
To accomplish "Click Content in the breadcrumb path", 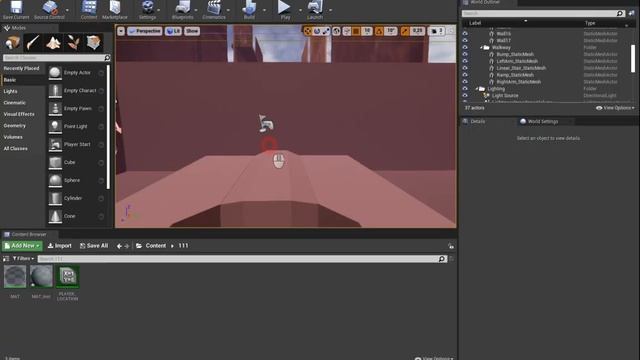I will (x=156, y=246).
